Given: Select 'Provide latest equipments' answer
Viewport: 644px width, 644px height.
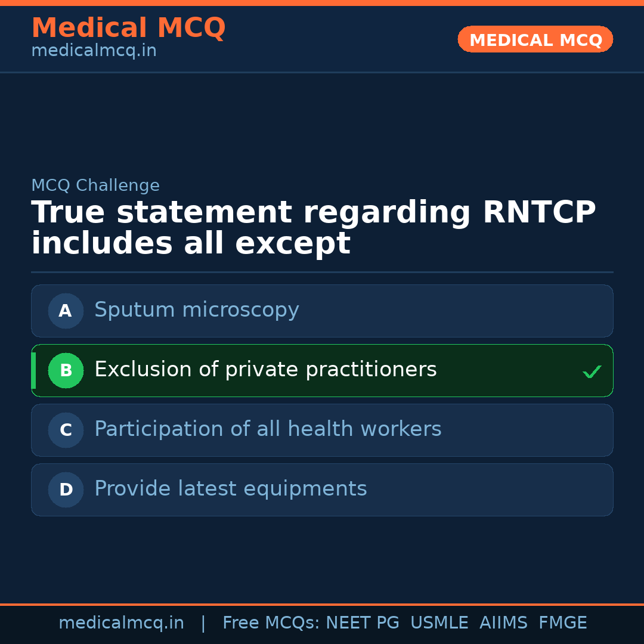Looking at the screenshot, I should click(230, 489).
